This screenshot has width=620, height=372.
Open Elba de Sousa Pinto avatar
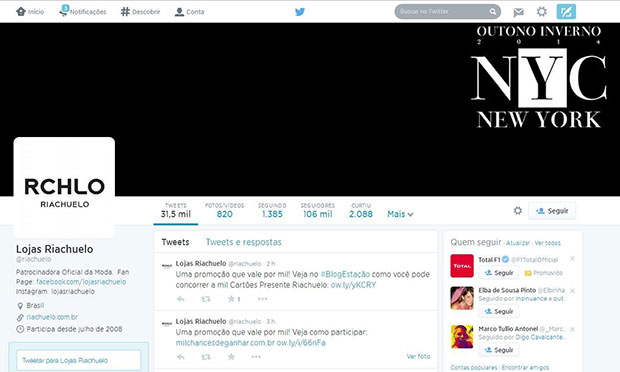click(x=462, y=298)
